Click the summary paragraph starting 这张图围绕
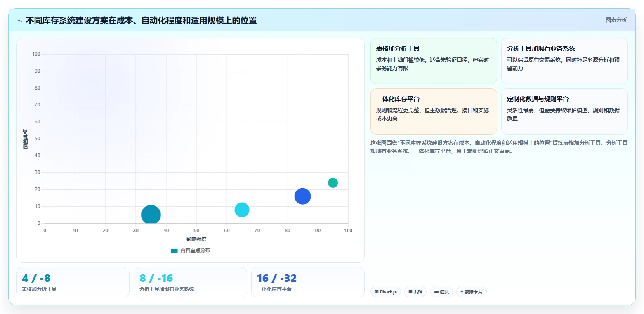Screen dimensions: 644x314 pyautogui.click(x=499, y=147)
